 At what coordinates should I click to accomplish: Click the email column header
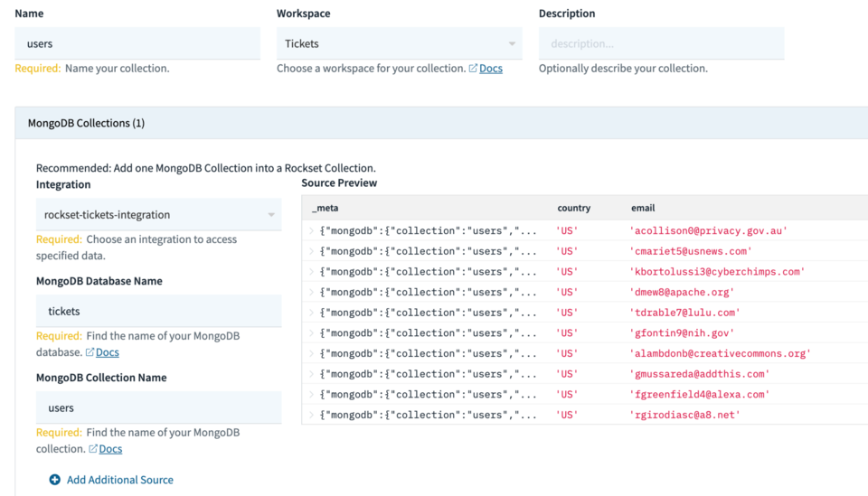click(643, 208)
